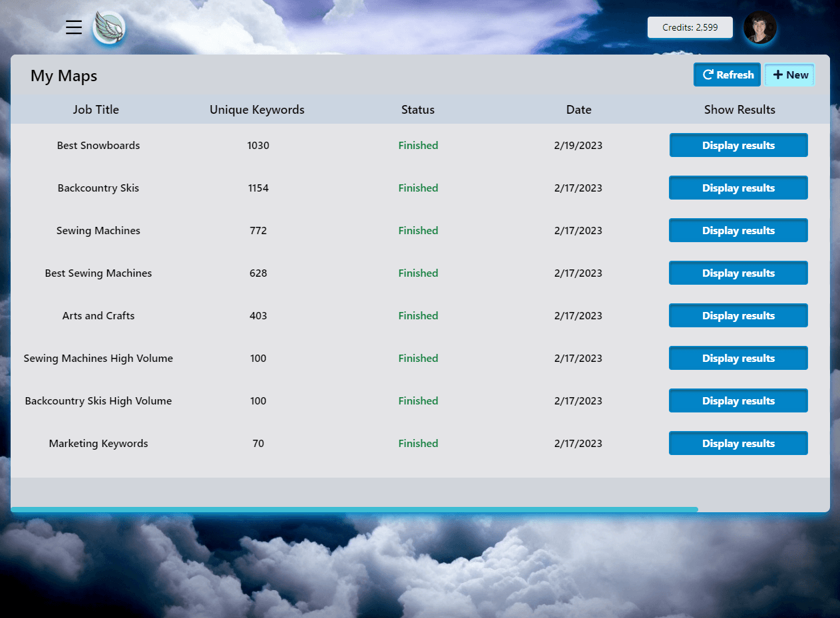Screen dimensions: 840x618
Task: Display results for Arts and Crafts
Action: tap(738, 315)
